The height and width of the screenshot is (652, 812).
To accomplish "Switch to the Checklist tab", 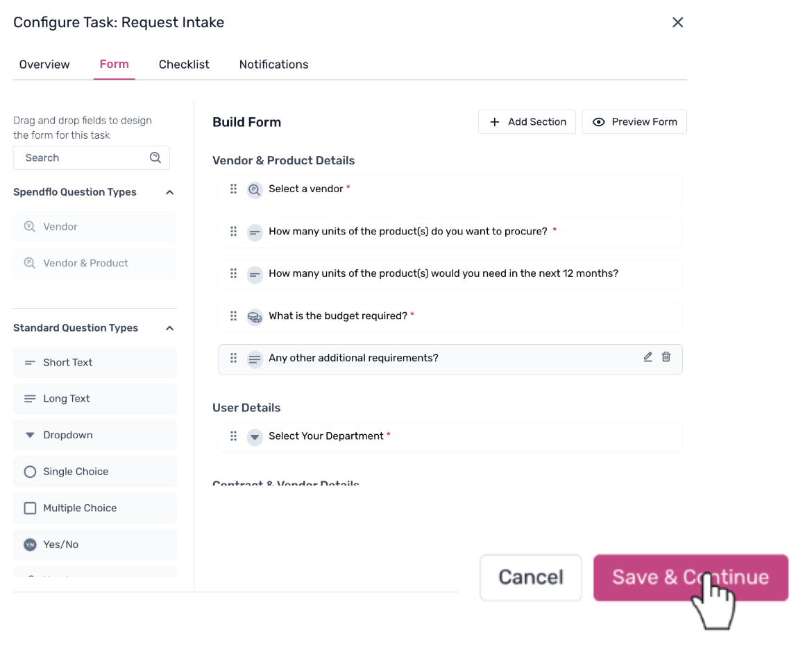I will click(184, 65).
